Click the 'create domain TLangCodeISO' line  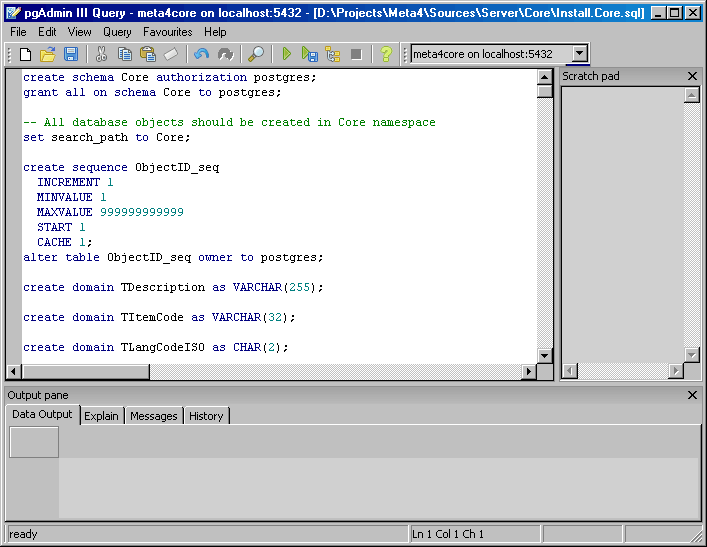156,347
